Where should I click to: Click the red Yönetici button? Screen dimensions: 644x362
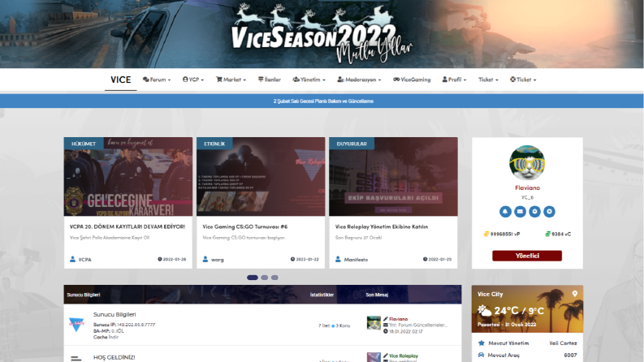click(527, 256)
